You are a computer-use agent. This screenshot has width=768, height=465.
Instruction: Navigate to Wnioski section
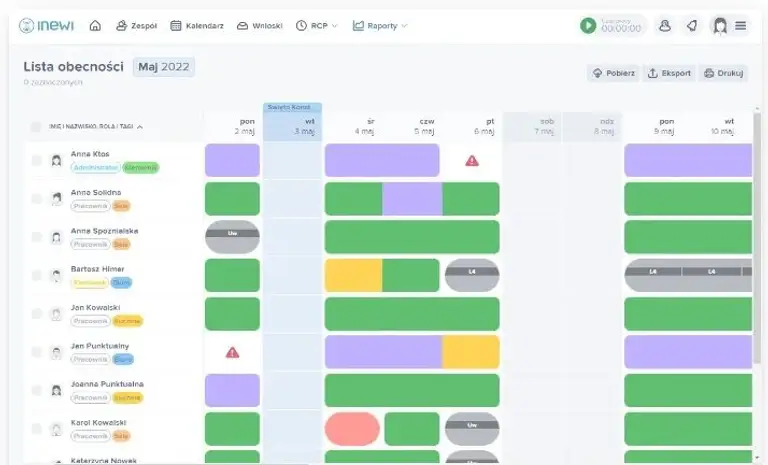(x=260, y=26)
